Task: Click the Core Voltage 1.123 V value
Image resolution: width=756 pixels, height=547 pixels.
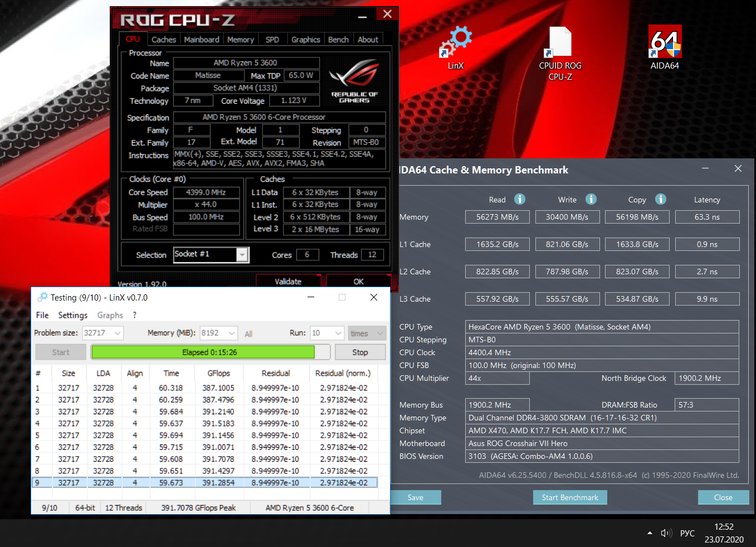Action: tap(294, 100)
